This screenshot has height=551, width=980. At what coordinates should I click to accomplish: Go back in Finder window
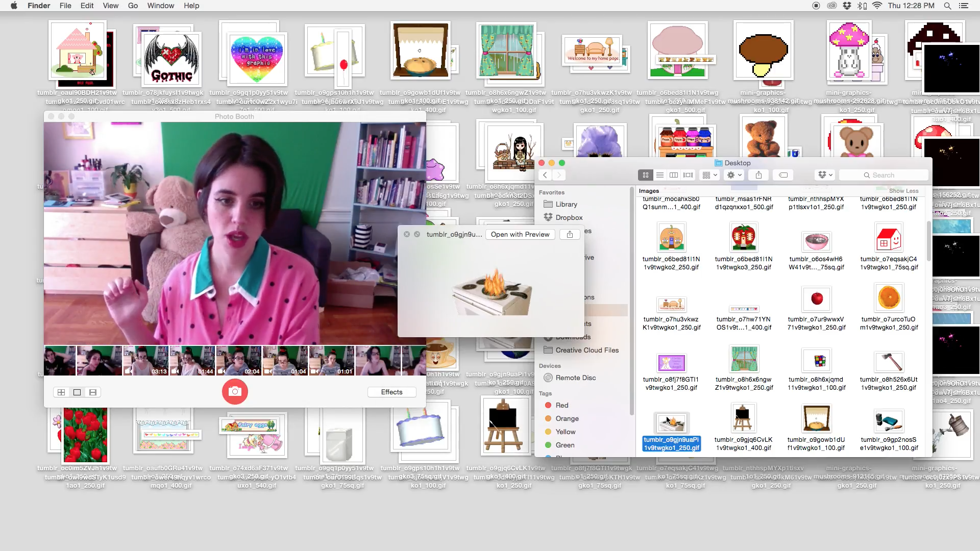click(x=545, y=175)
